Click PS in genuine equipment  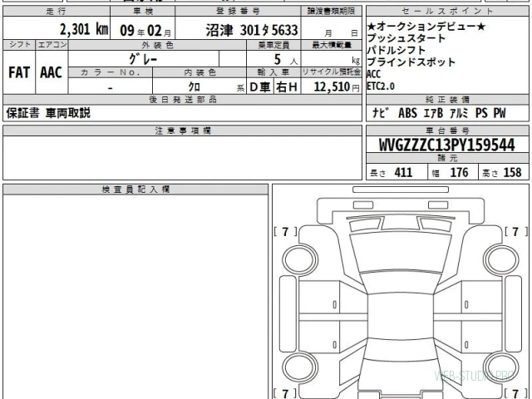(x=481, y=113)
